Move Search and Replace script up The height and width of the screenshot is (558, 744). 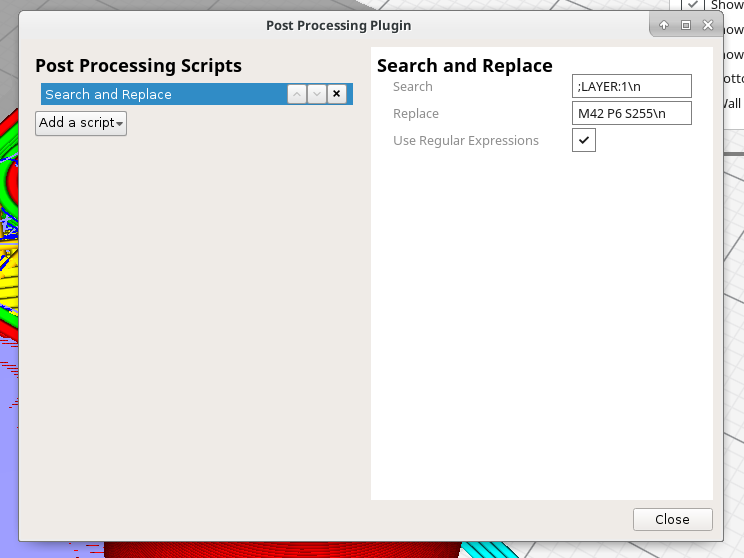tap(297, 94)
